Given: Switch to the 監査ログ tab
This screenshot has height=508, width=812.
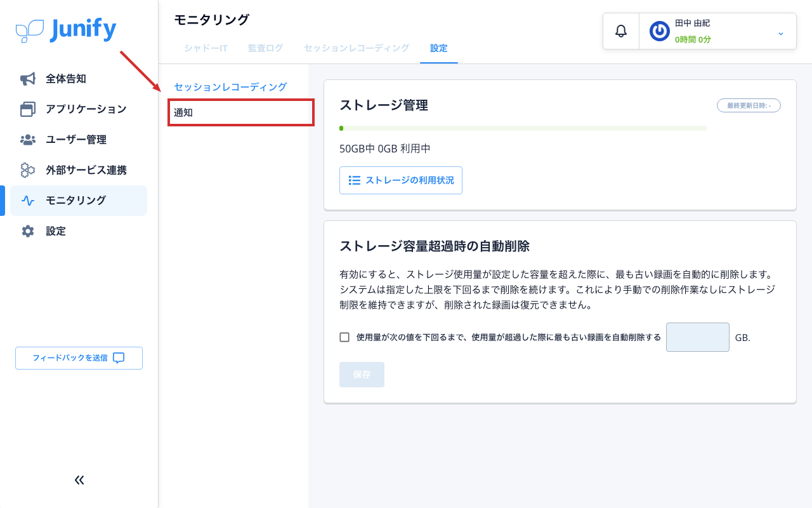Looking at the screenshot, I should 266,48.
